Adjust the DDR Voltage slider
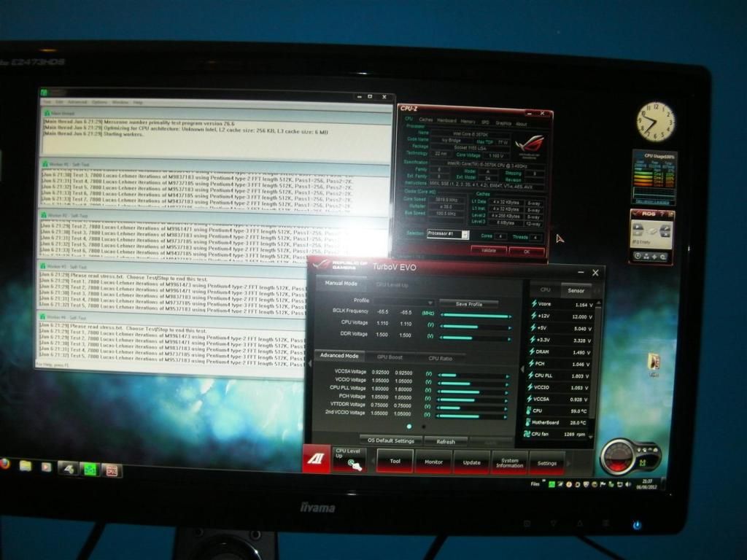This screenshot has height=560, width=747. (475, 338)
